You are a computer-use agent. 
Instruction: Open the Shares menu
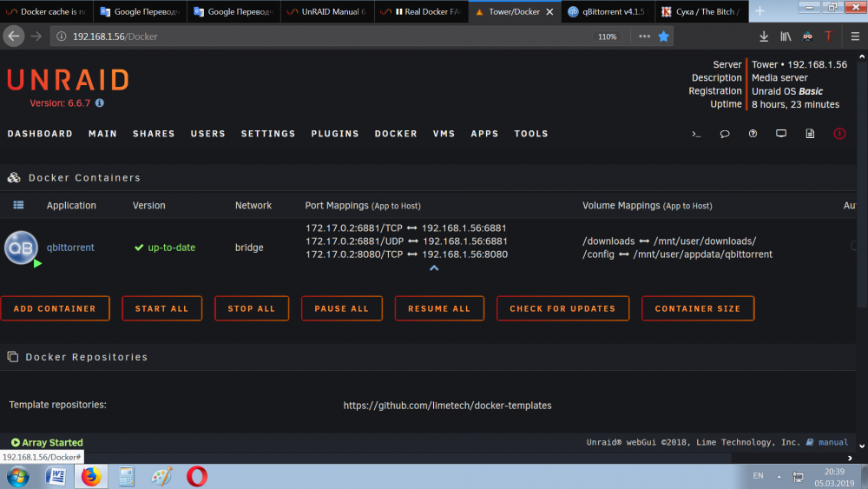[154, 134]
